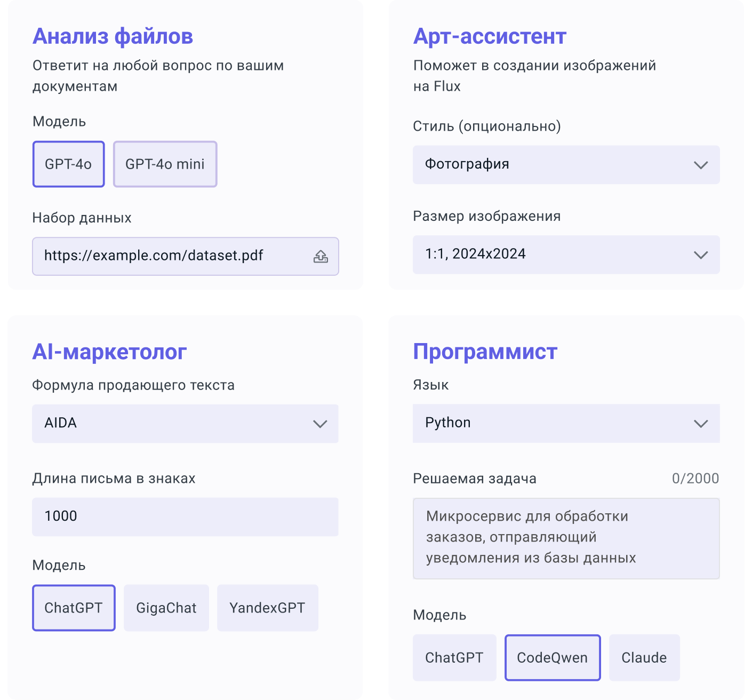Select ChatGPT in the Программист card
Screen dimensions: 752x700
[x=454, y=657]
